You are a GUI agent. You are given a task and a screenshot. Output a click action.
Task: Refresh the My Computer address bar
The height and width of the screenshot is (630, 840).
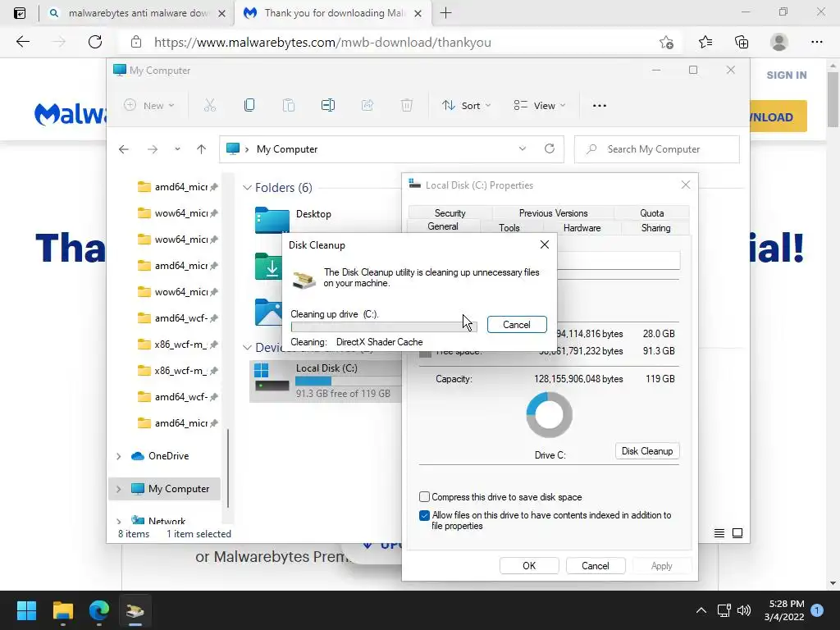[x=549, y=149]
